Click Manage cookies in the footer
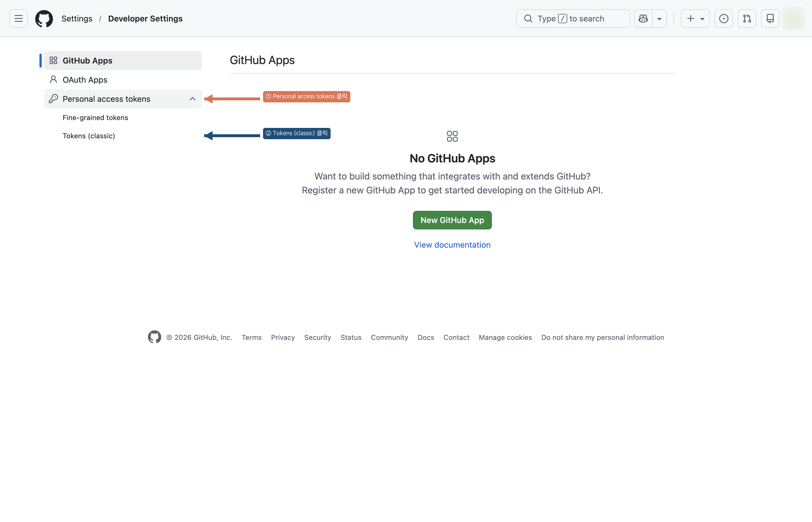The width and height of the screenshot is (812, 522). click(x=505, y=338)
